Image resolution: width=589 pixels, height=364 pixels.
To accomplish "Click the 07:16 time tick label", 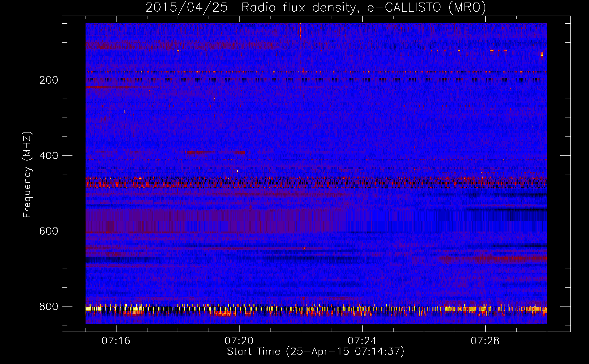I will pyautogui.click(x=116, y=341).
